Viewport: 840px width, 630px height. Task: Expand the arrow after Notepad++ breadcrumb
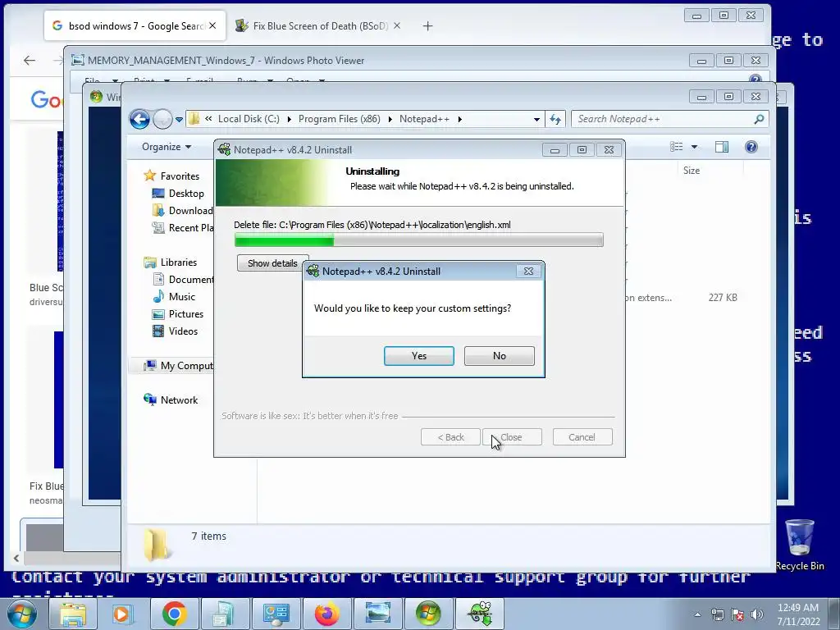point(459,119)
